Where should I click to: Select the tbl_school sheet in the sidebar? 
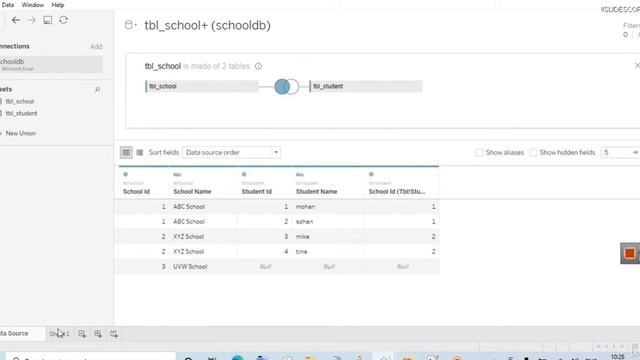click(x=20, y=101)
